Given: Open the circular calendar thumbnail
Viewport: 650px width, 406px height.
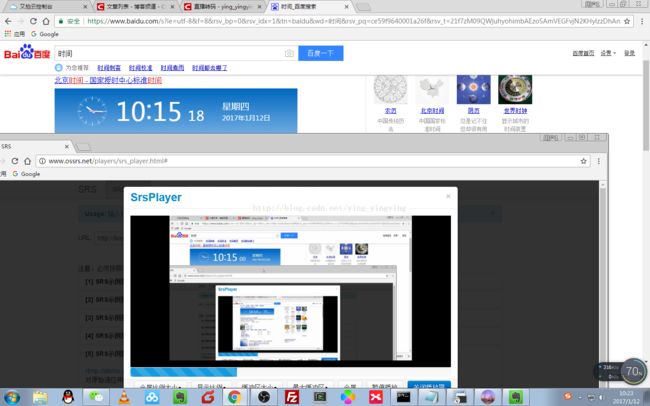Looking at the screenshot, I should (x=390, y=89).
